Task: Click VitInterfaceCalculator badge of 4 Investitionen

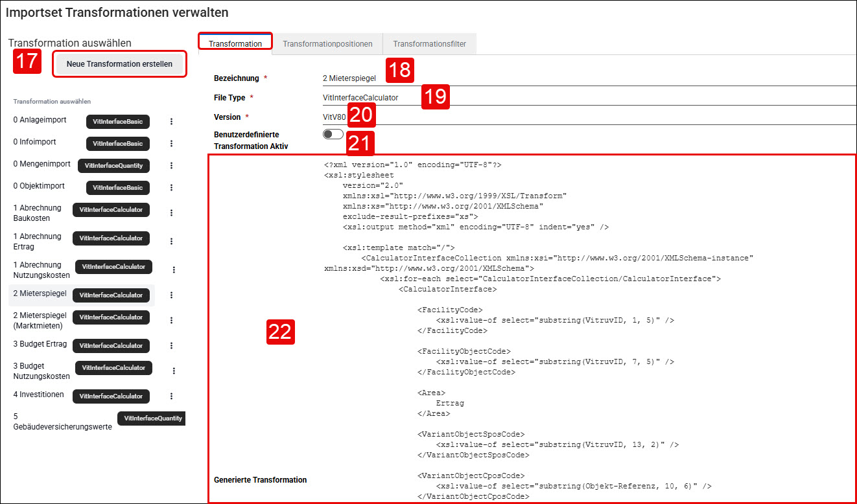Action: (111, 396)
